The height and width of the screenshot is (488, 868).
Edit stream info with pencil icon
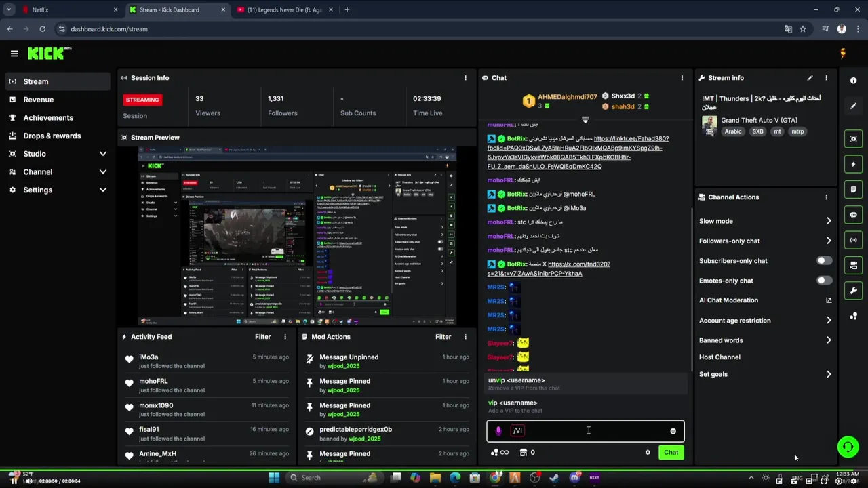coord(810,78)
